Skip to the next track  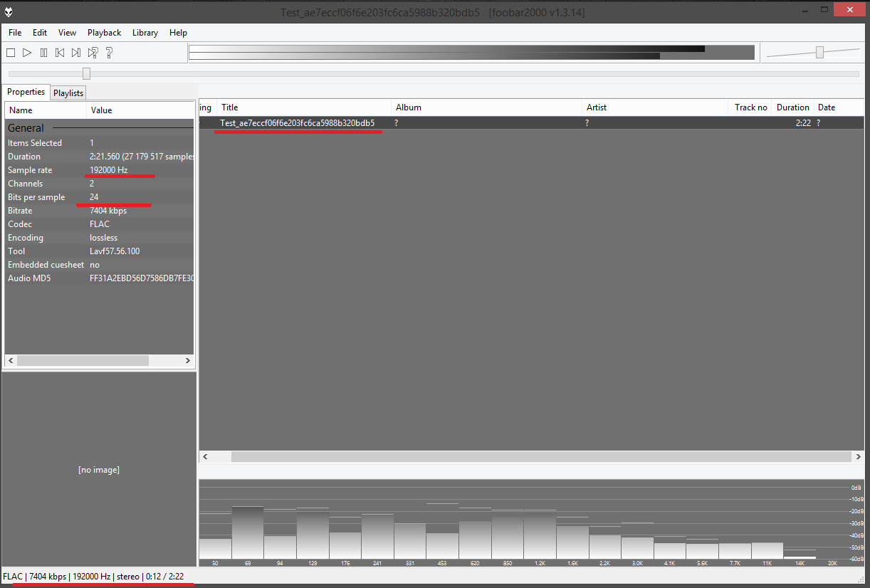click(x=76, y=53)
